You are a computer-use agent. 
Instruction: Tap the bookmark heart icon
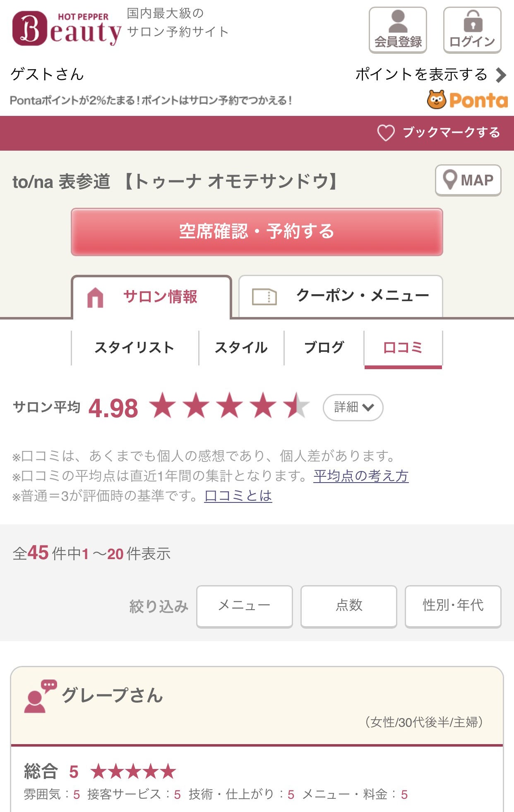click(x=386, y=133)
